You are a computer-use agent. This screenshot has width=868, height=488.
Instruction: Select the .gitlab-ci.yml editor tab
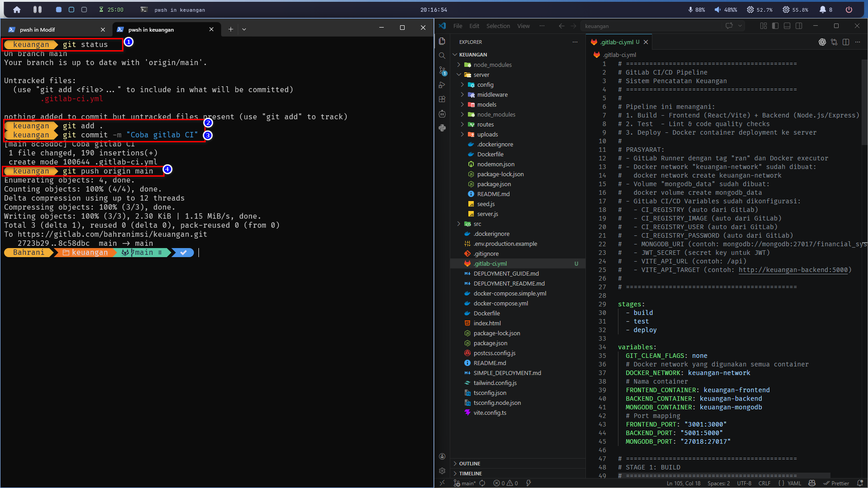619,42
